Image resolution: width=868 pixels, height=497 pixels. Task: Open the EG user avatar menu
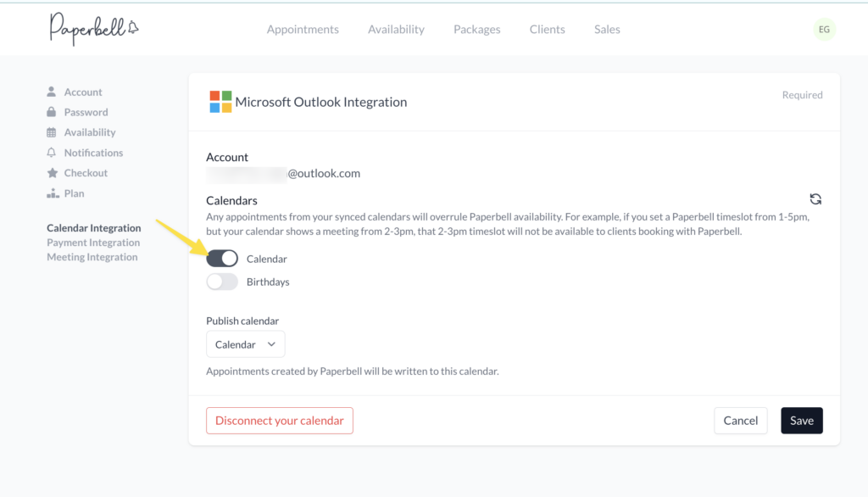click(823, 30)
